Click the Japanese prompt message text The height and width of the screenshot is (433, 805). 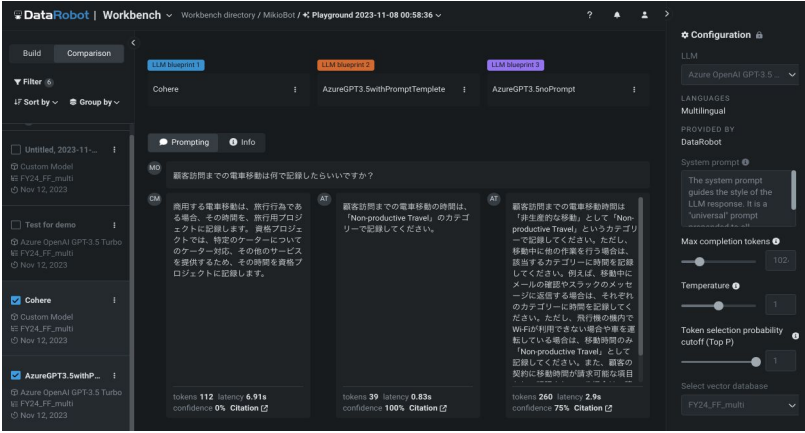[273, 176]
